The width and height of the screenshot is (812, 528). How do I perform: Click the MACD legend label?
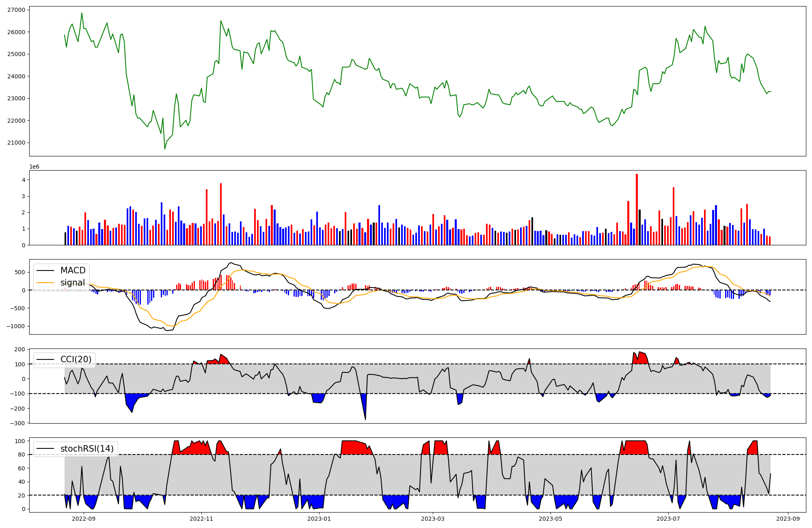[73, 270]
